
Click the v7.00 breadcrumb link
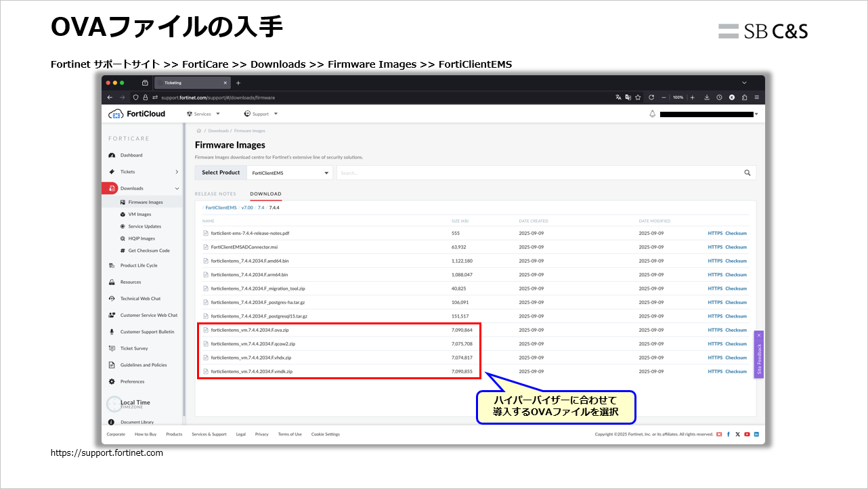coord(247,208)
